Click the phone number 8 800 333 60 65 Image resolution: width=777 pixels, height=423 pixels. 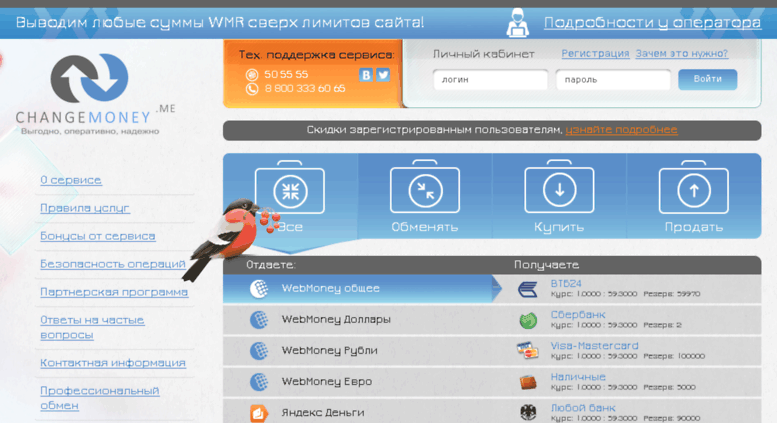pos(305,89)
